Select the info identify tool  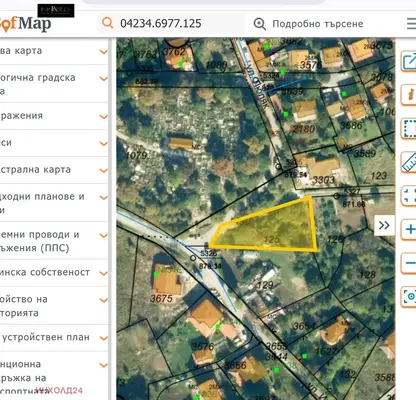[x=408, y=95]
